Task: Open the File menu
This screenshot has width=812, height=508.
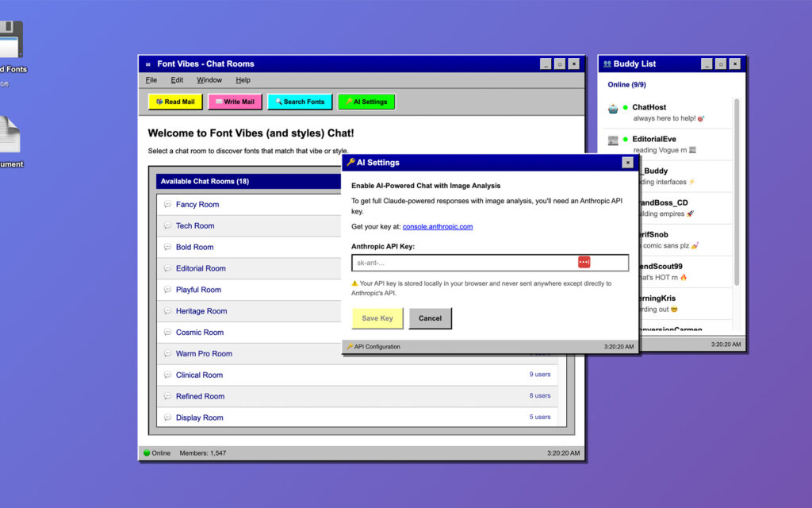Action: tap(151, 80)
